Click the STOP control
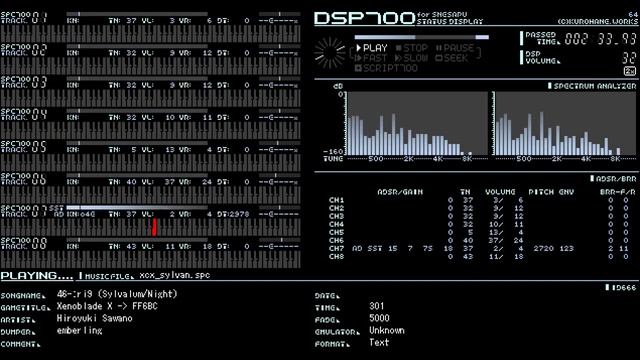The width and height of the screenshot is (640, 360). click(x=411, y=48)
